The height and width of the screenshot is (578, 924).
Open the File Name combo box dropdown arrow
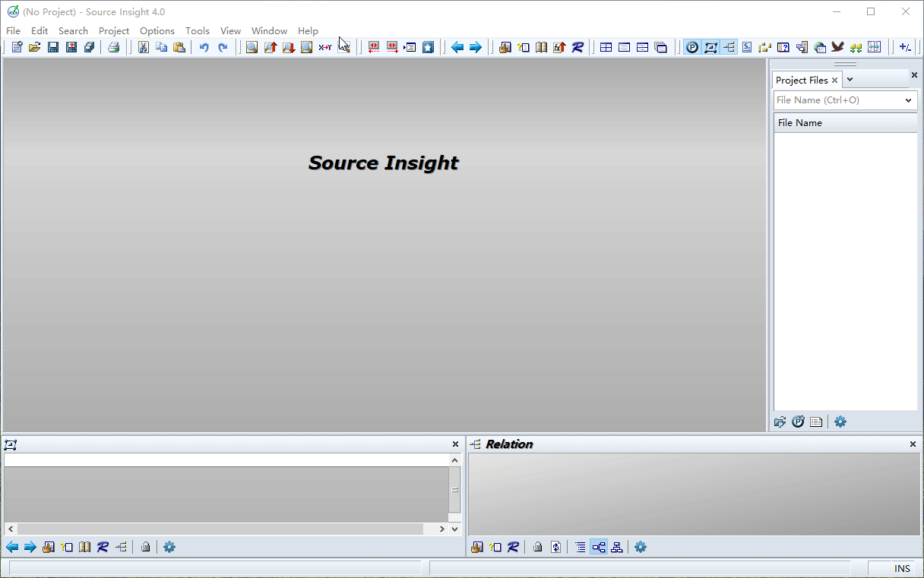[908, 100]
